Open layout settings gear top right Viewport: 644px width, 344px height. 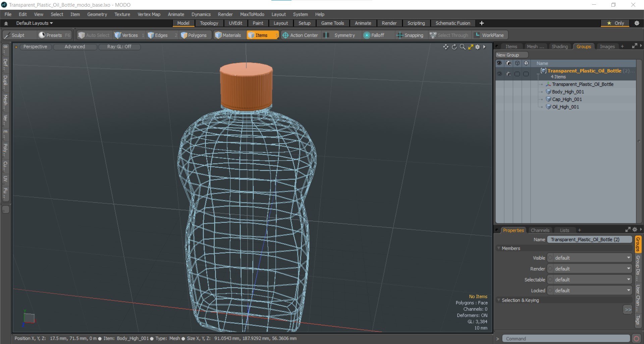point(637,23)
